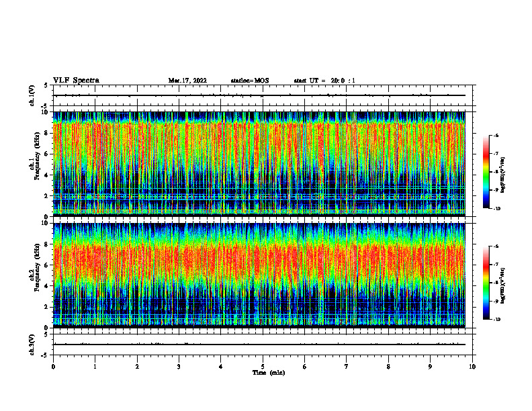Click the "10" tick on the time axis

coord(472,367)
